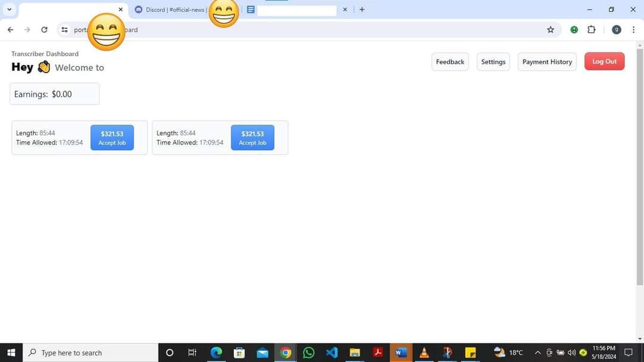Bookmark this page with the star icon
Image resolution: width=644 pixels, height=362 pixels.
(550, 30)
